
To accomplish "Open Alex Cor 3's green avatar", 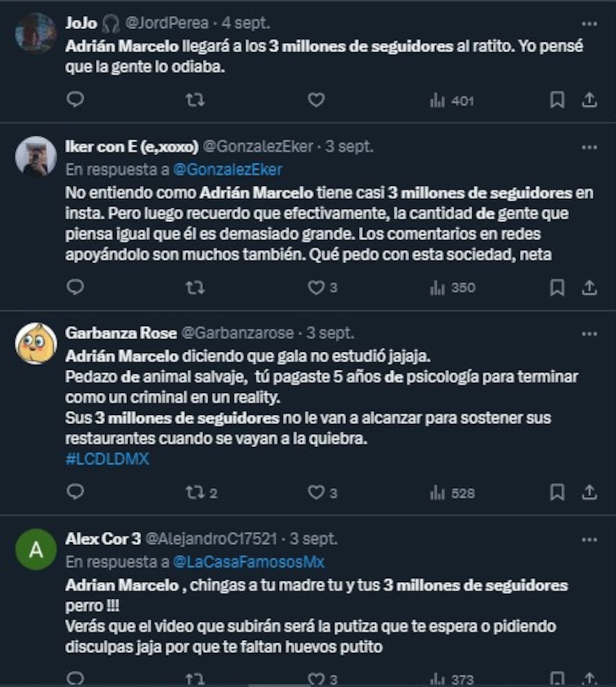I will 36,550.
